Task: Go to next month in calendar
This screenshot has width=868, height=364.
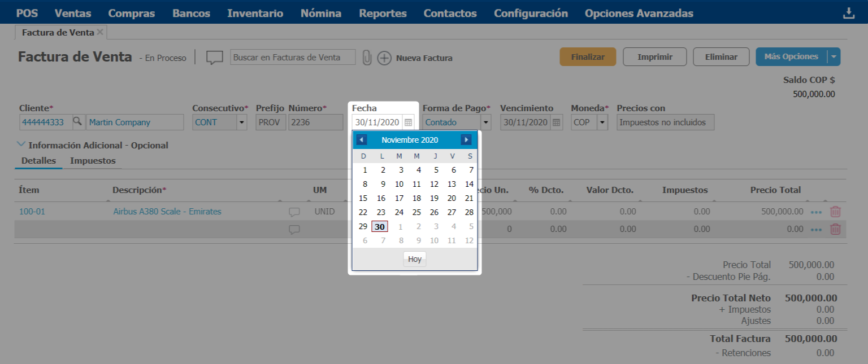Action: 466,140
